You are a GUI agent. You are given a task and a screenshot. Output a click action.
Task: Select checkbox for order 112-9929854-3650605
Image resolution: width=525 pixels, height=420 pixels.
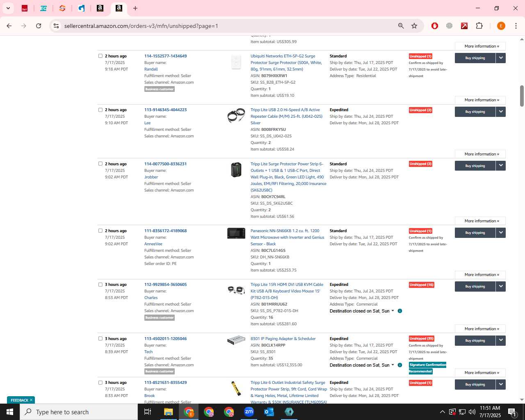[100, 284]
